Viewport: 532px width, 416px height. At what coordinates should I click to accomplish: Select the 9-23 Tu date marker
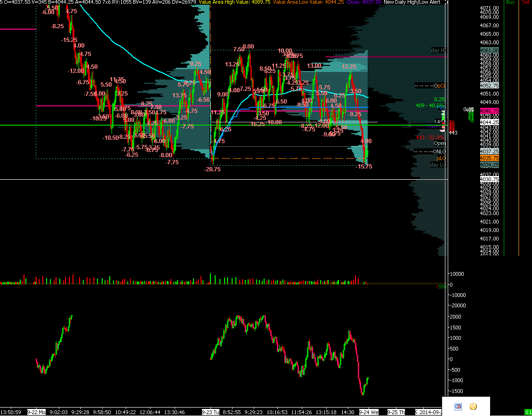coord(211,412)
